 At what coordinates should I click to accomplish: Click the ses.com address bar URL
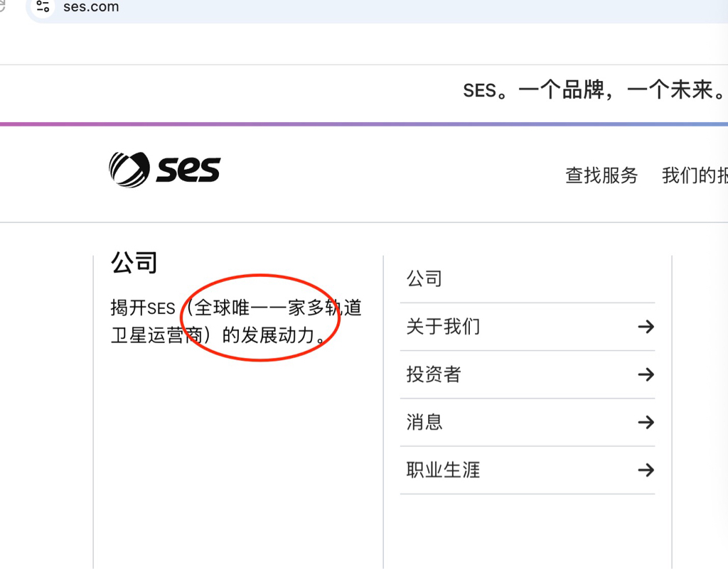coord(91,7)
